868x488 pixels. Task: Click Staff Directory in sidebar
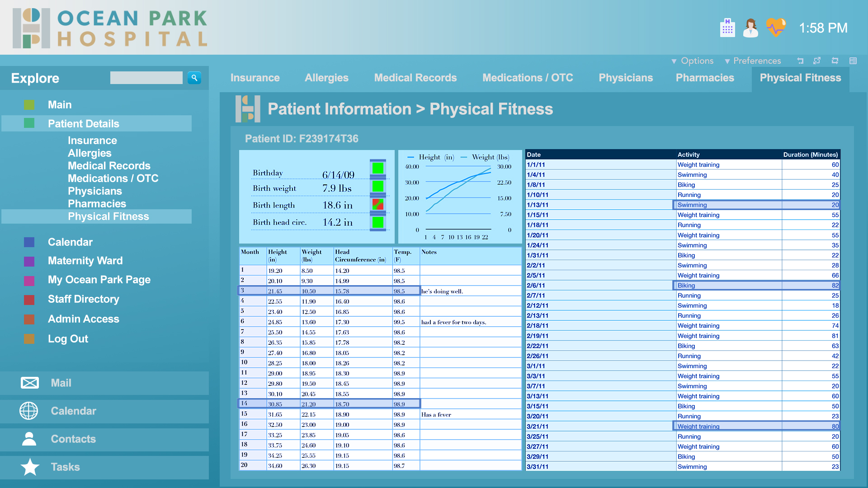pos(83,299)
